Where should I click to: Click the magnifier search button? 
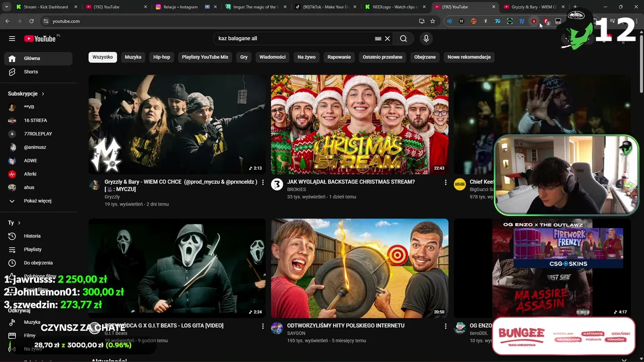(x=404, y=39)
